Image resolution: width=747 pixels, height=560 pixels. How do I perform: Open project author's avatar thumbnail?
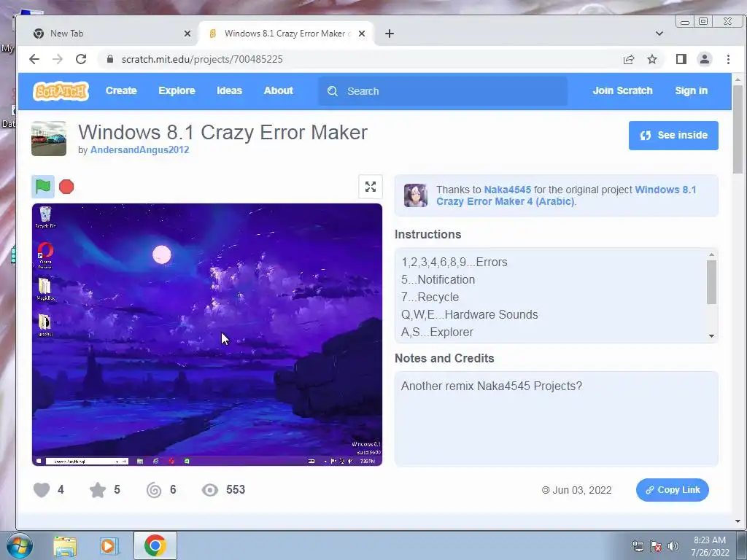pyautogui.click(x=49, y=139)
